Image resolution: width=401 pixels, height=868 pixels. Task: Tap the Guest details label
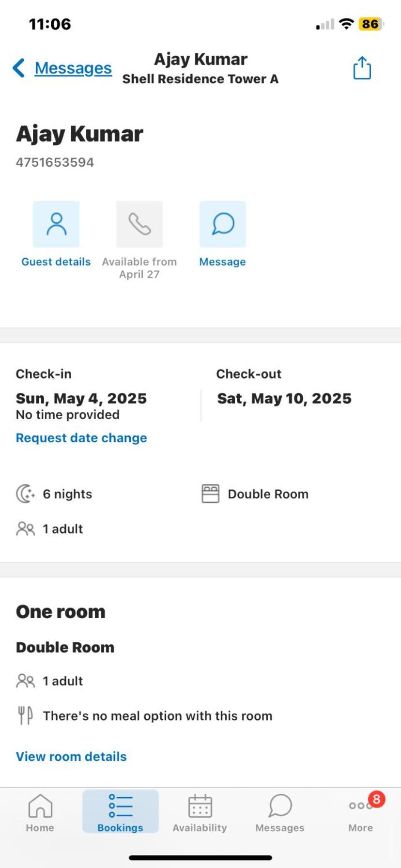click(56, 262)
